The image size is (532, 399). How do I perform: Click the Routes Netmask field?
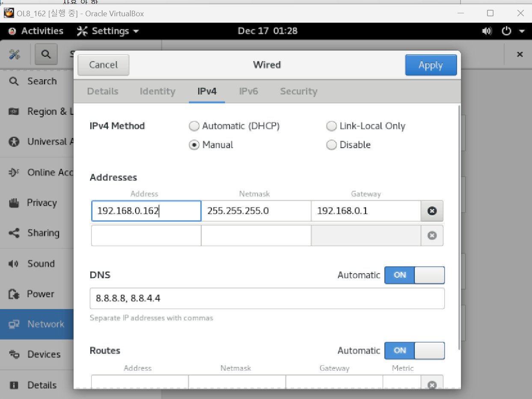(237, 382)
